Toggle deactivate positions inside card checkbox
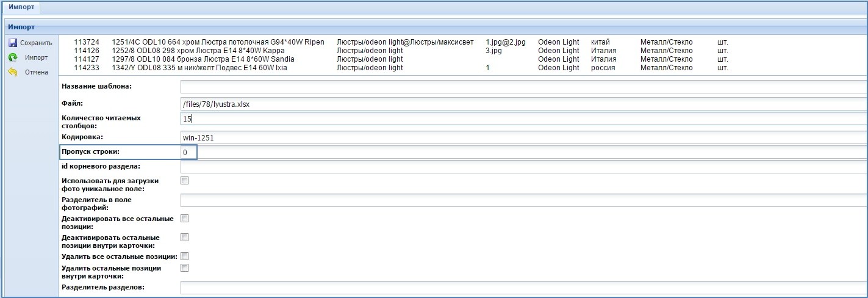This screenshot has height=298, width=868. 185,237
